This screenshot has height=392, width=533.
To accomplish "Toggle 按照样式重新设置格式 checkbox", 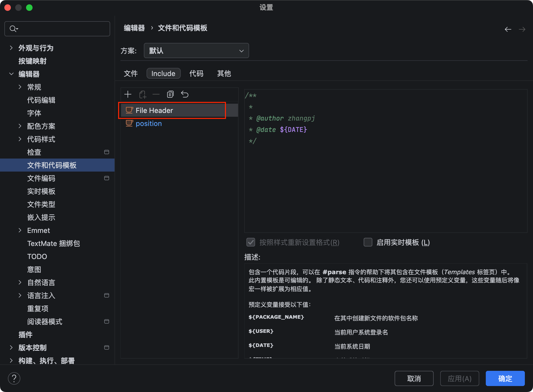I will click(x=251, y=242).
